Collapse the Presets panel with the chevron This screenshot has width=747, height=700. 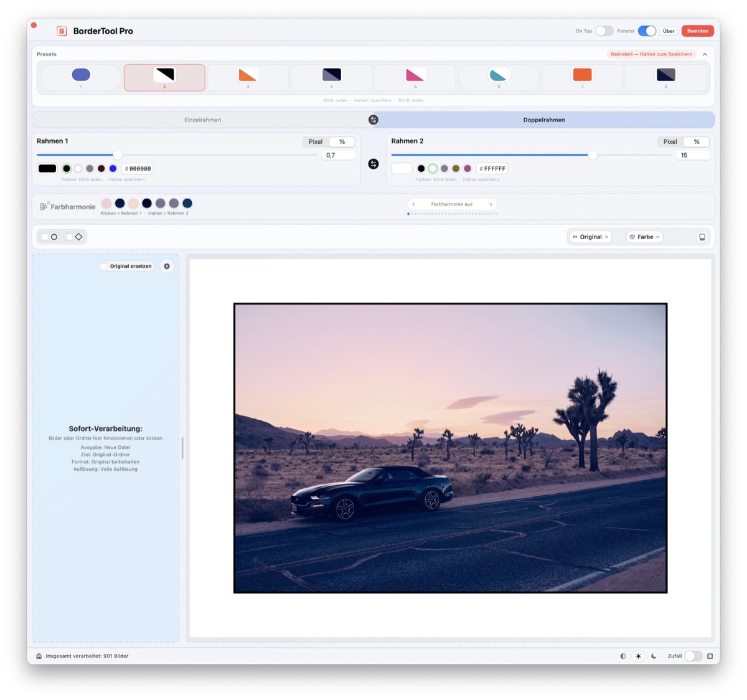(705, 54)
